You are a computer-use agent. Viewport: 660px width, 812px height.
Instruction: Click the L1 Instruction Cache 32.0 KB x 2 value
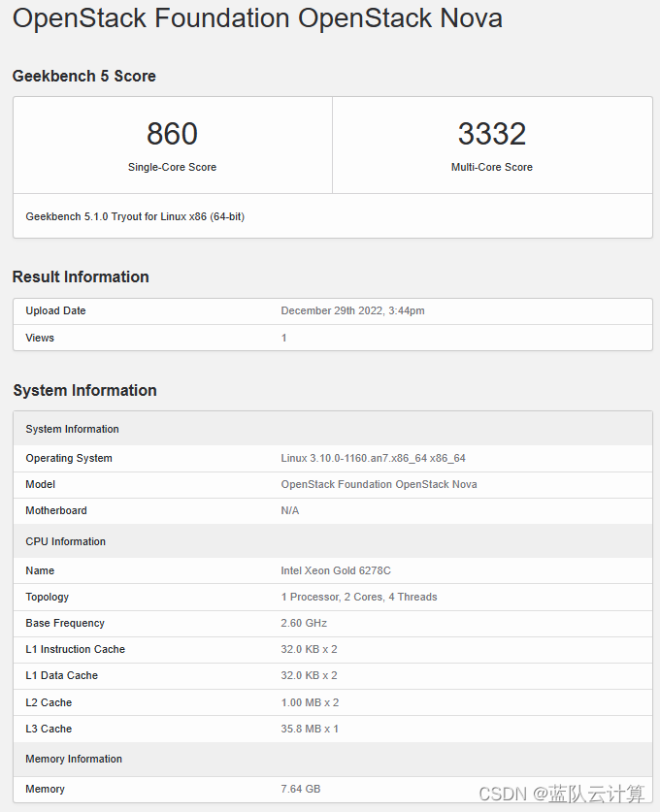point(309,649)
